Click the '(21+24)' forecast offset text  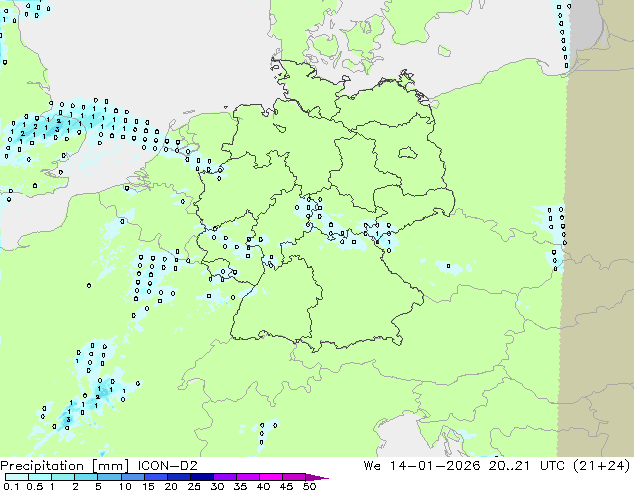[x=602, y=466]
